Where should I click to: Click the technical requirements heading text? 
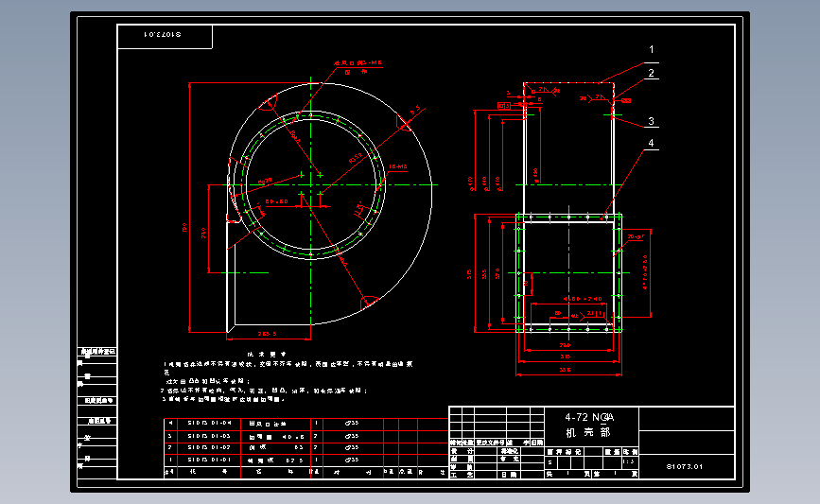tap(266, 355)
